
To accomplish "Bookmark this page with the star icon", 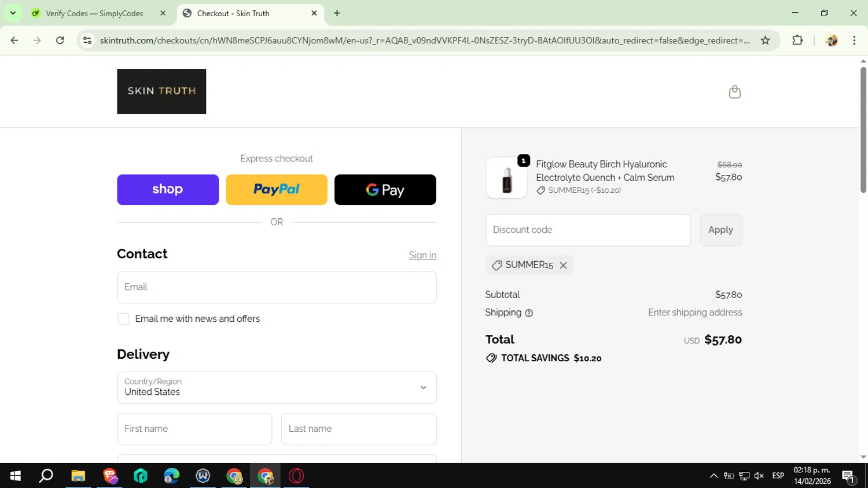I will click(765, 41).
